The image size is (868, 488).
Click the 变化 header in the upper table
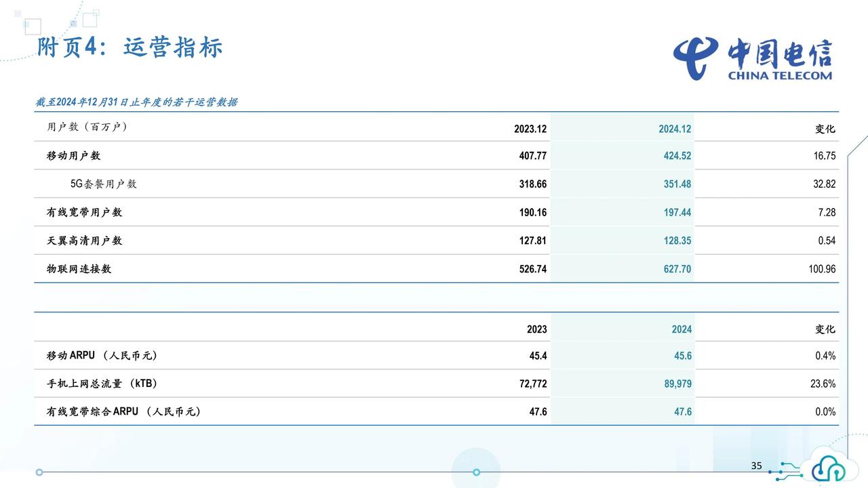click(x=825, y=129)
